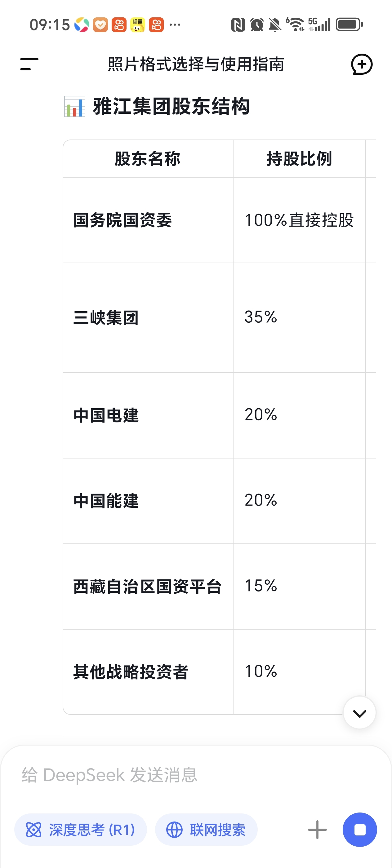
Task: Toggle 深度思考 (R1) mode
Action: pyautogui.click(x=81, y=830)
